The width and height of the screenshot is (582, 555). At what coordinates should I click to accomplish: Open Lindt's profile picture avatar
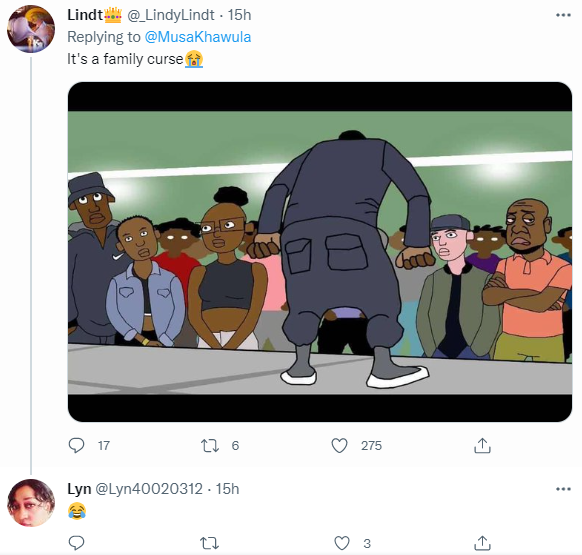tap(31, 29)
